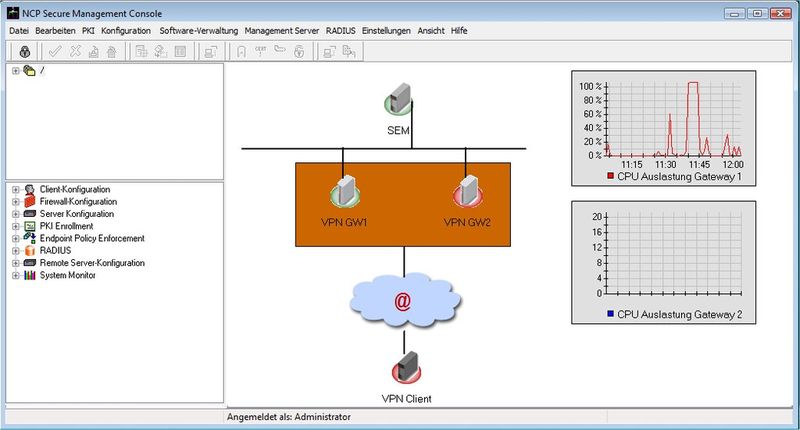Viewport: 800px width, 430px height.
Task: Expand the root / tree node
Action: [x=15, y=71]
